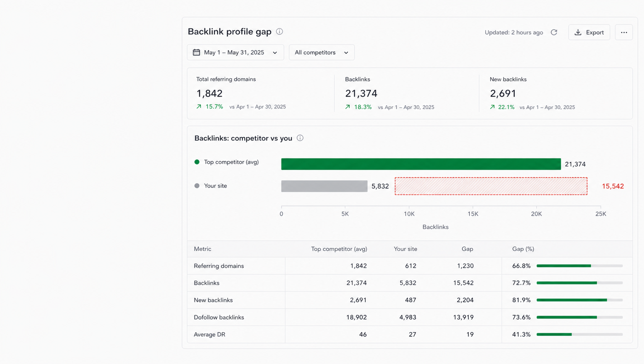644x364 pixels.
Task: Select the Total referring domains stat card
Action: [x=261, y=94]
